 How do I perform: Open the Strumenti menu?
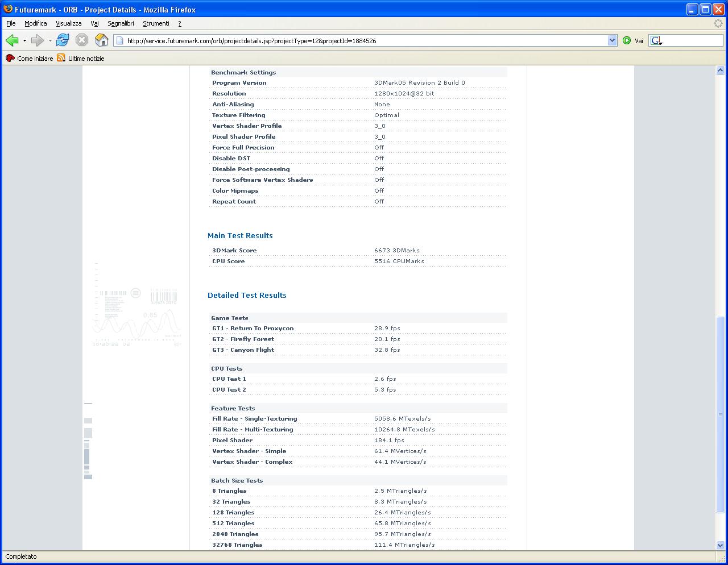tap(156, 23)
